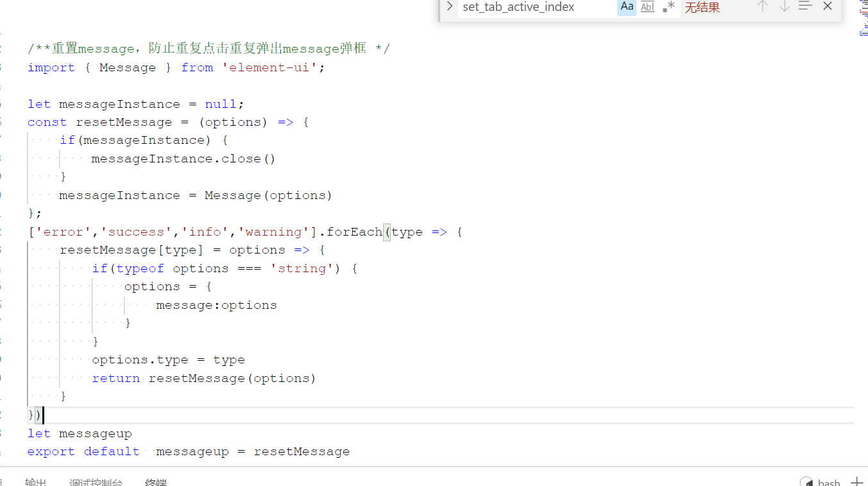This screenshot has height=486, width=868.
Task: Select the 'element-ui' string in the import line
Action: coord(269,67)
